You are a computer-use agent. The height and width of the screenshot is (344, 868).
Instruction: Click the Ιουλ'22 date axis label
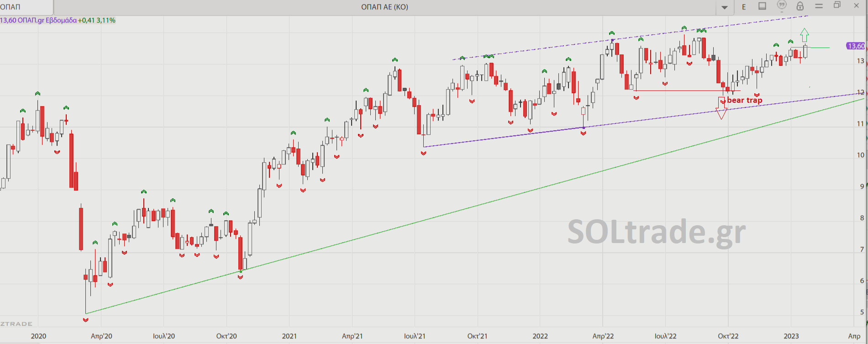click(666, 336)
